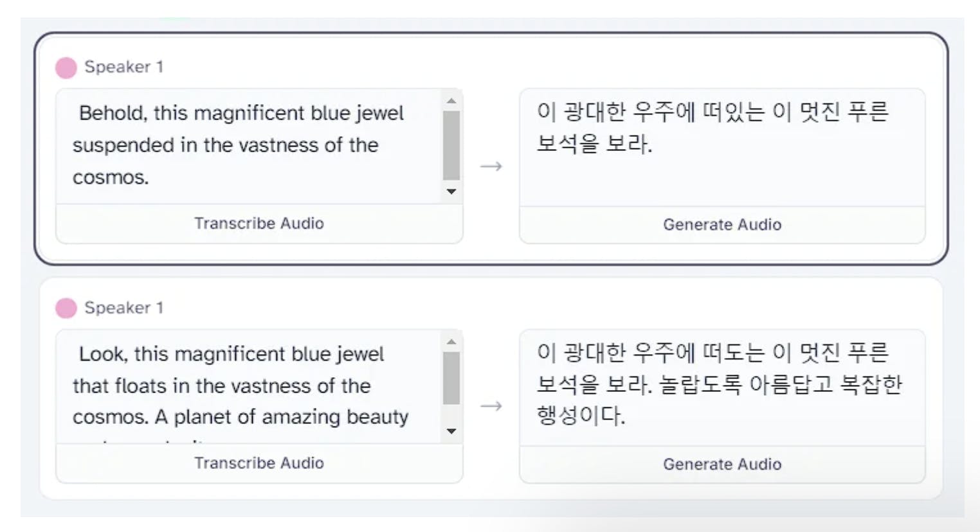Select the Speaker 1 label in second segment
The image size is (980, 532).
pyautogui.click(x=124, y=308)
